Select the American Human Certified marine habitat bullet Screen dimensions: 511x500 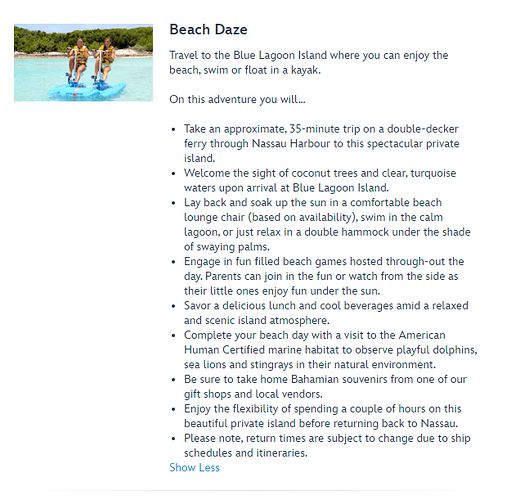[x=331, y=350]
